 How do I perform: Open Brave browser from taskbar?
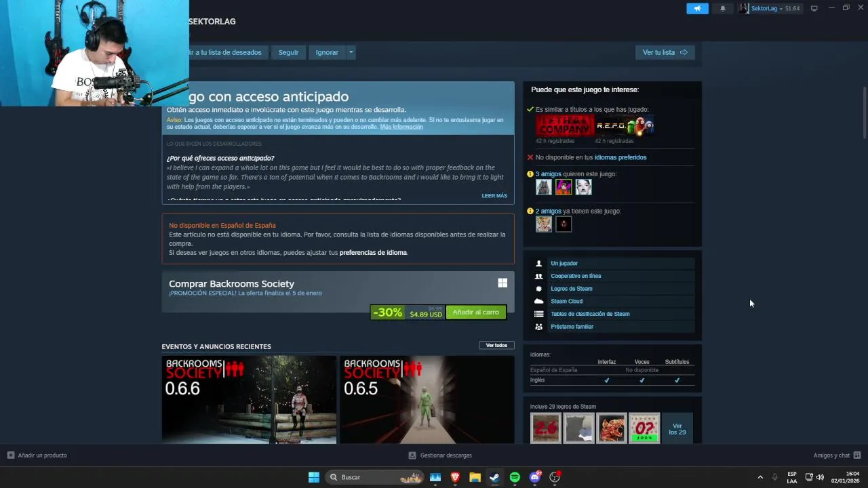455,477
